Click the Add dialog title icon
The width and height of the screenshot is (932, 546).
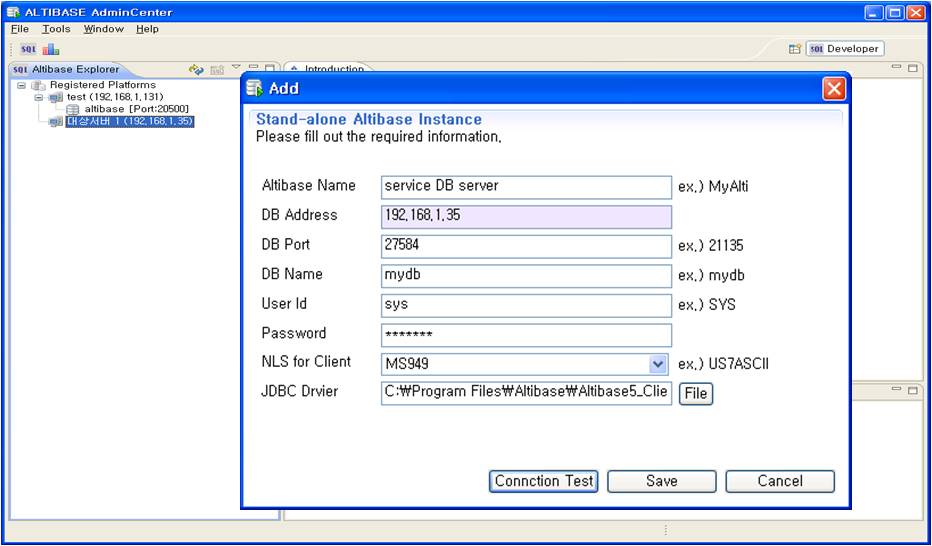[254, 89]
